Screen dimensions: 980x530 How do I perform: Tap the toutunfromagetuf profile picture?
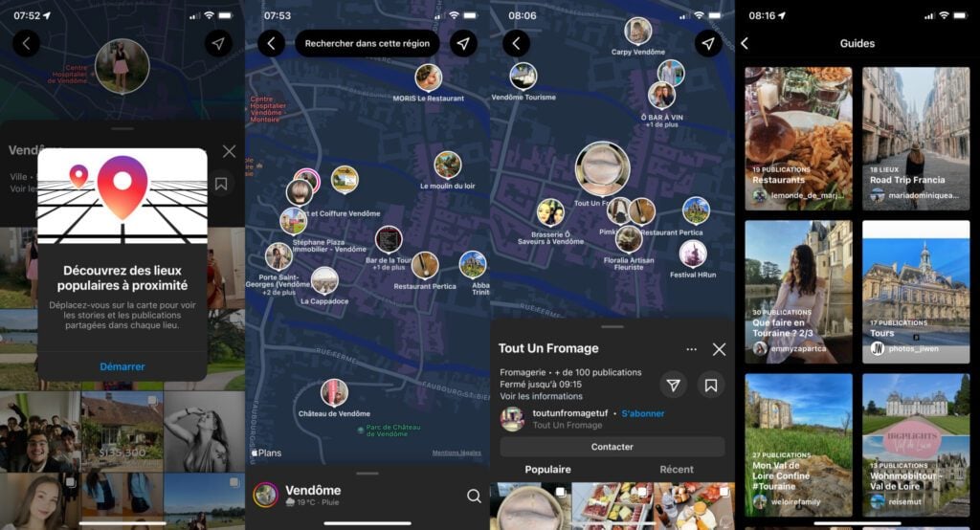pos(513,419)
